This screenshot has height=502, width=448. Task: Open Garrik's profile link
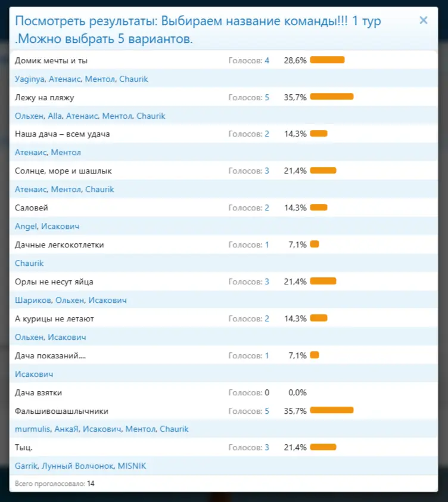tap(27, 466)
